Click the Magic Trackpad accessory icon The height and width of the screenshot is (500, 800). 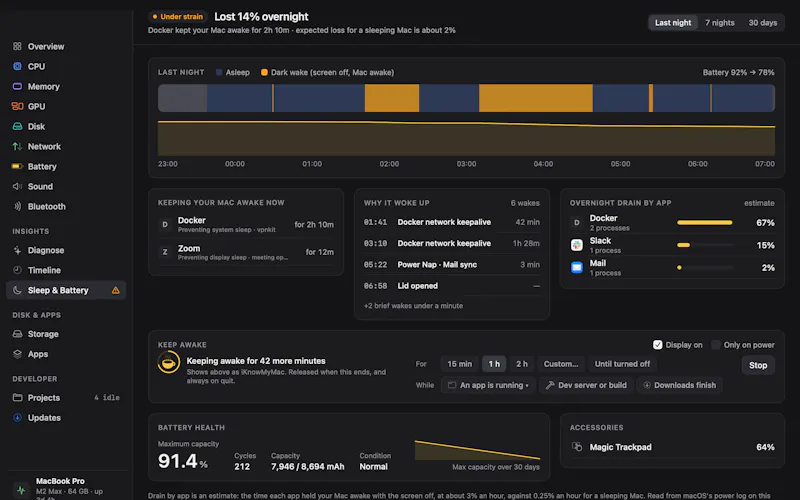point(577,447)
